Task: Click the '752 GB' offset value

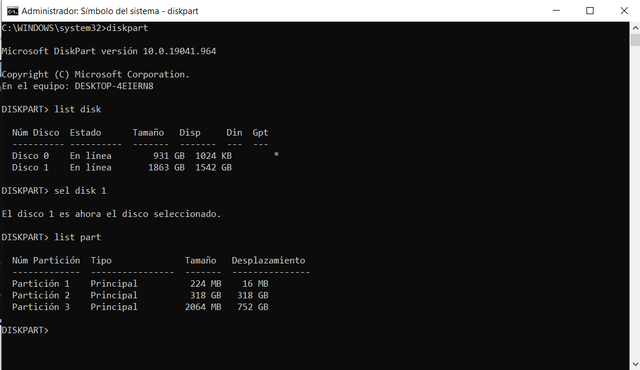Action: point(253,307)
